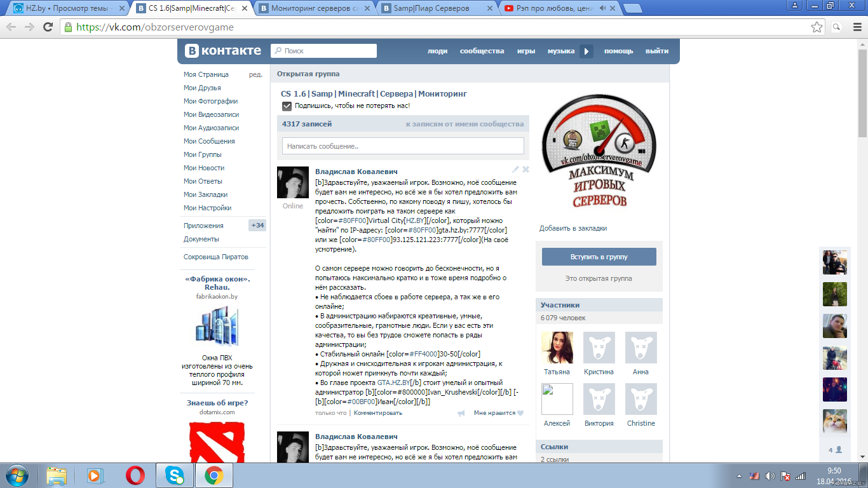Open network signal icon in tray
Viewport: 868px width, 488px height.
pyautogui.click(x=801, y=476)
